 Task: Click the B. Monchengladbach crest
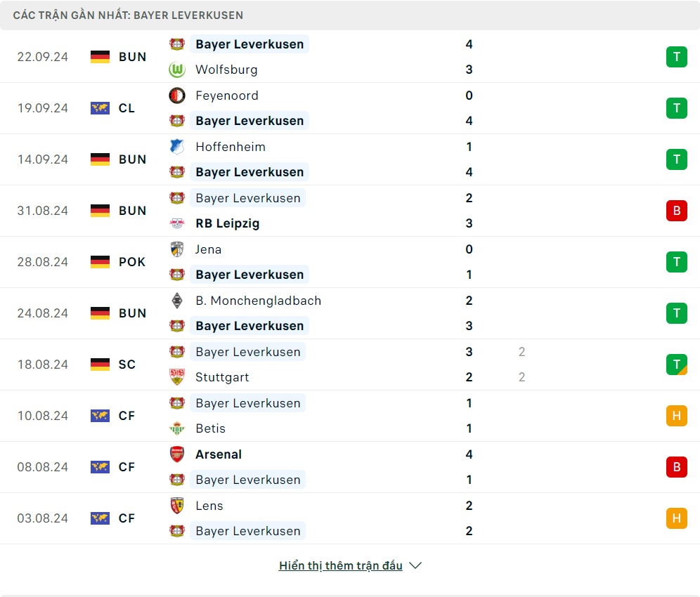pos(176,301)
